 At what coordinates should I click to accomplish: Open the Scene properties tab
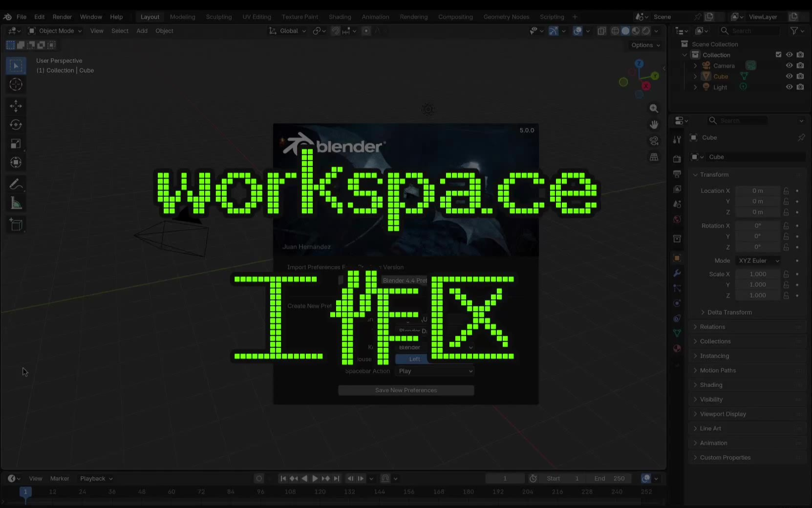677,204
